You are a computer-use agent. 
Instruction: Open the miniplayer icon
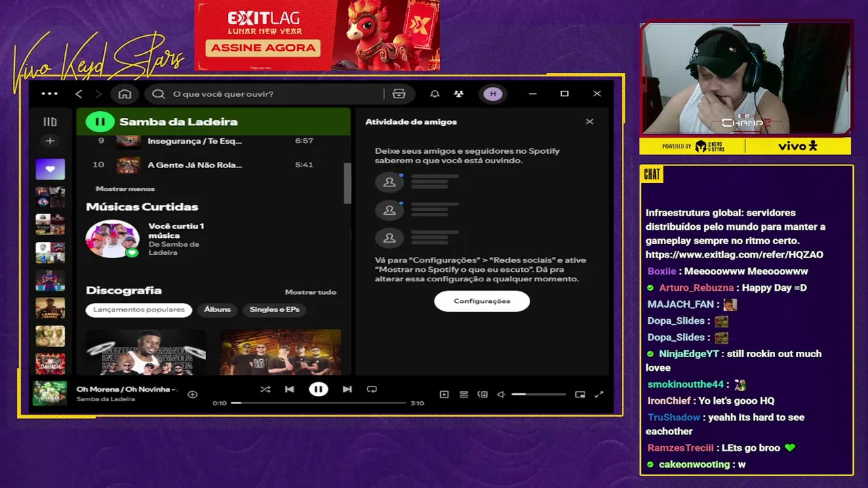(x=580, y=394)
